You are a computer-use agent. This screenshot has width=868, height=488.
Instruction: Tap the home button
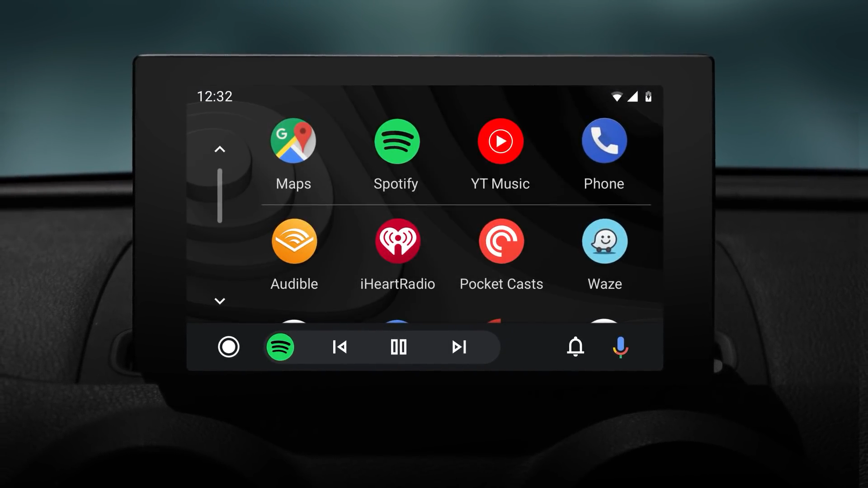[229, 347]
